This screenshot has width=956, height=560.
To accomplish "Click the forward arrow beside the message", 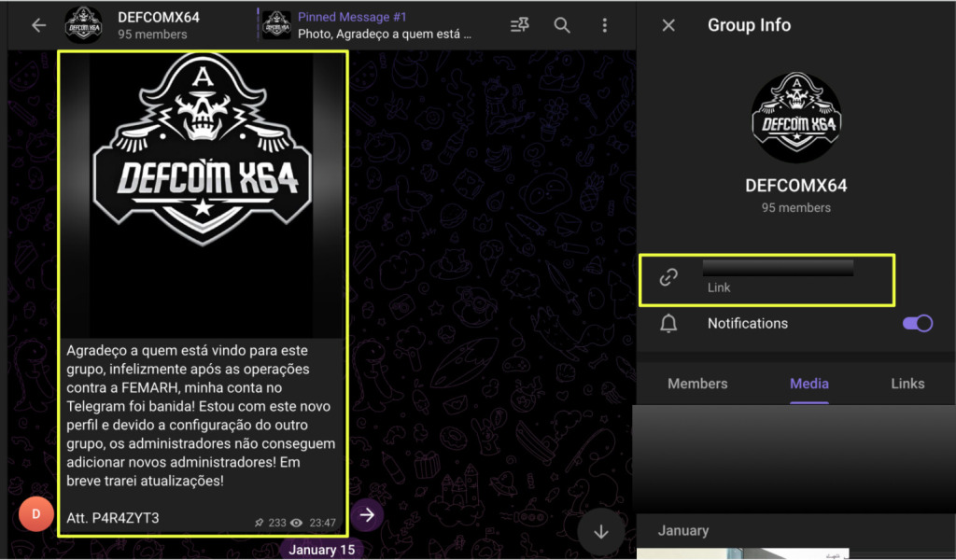I will pos(368,514).
